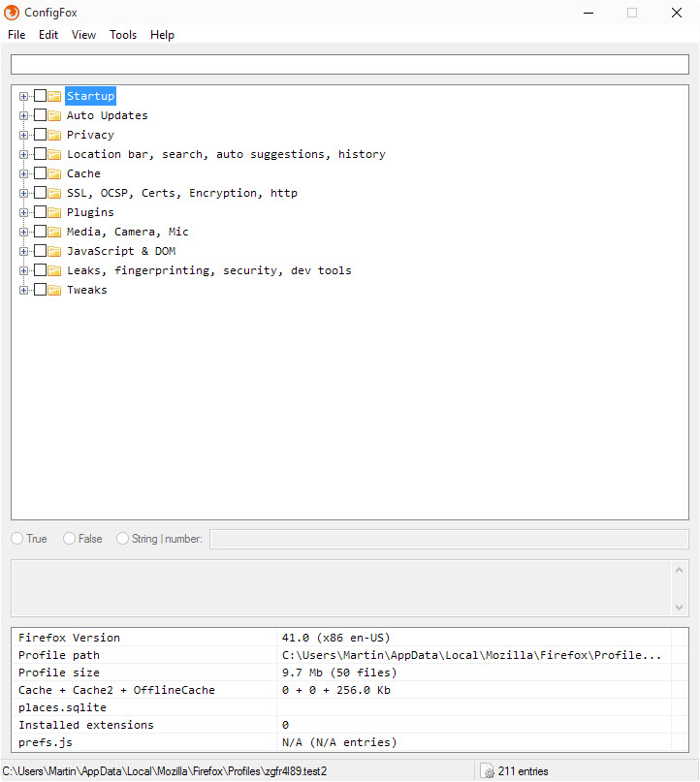Open the Edit menu
Screen dimensions: 700x782
pyautogui.click(x=48, y=35)
